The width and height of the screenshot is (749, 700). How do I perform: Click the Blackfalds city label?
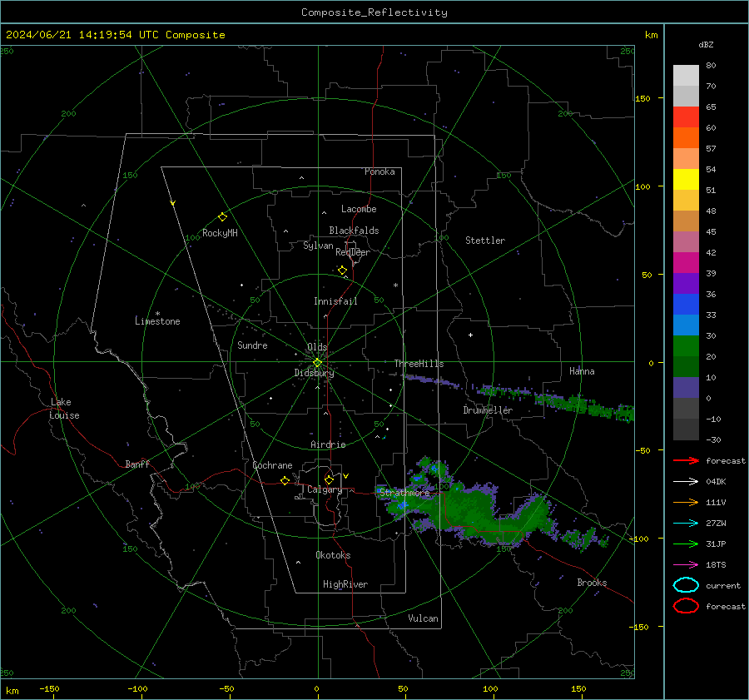click(354, 231)
